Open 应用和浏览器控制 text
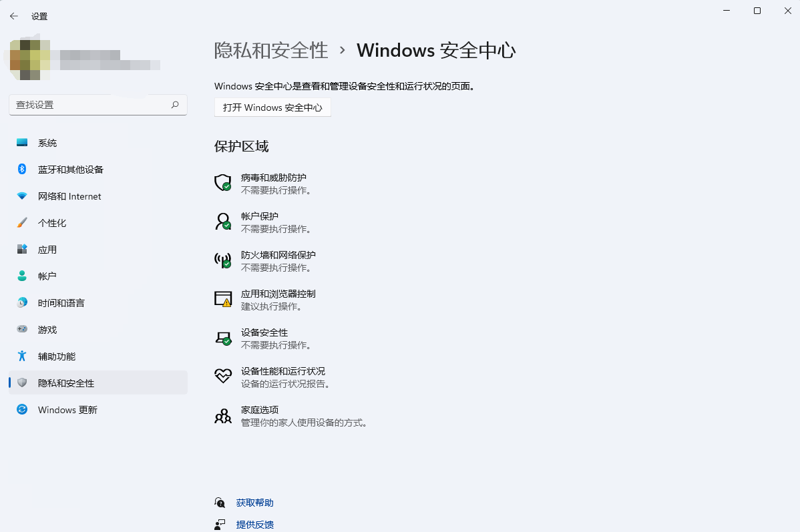 pyautogui.click(x=278, y=294)
